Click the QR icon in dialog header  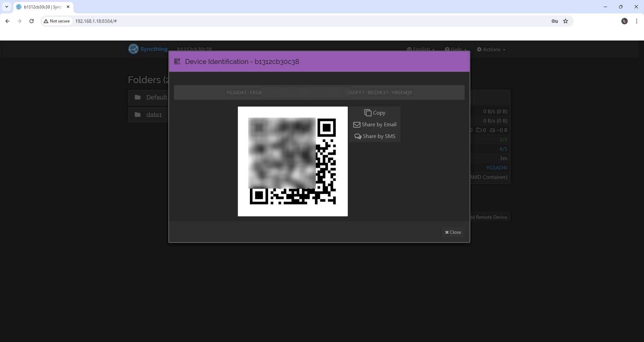pos(177,62)
